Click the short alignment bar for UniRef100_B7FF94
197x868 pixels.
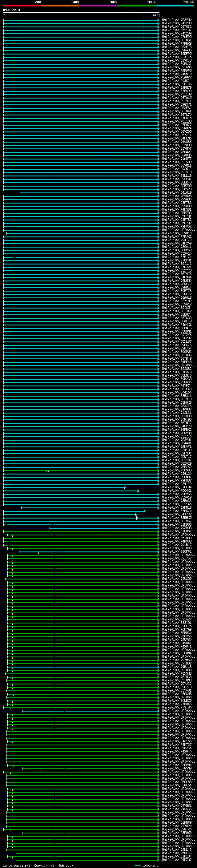[x=64, y=487]
